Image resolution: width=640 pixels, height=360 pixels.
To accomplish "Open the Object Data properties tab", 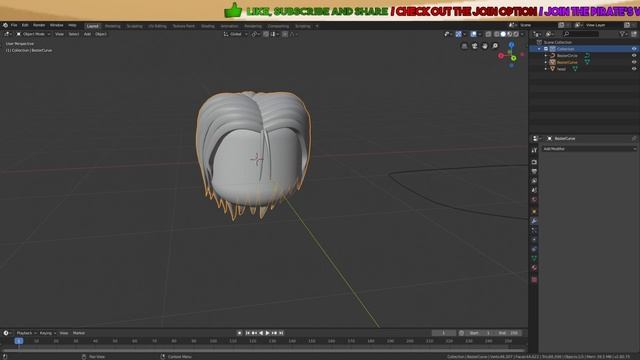I will pos(534,258).
